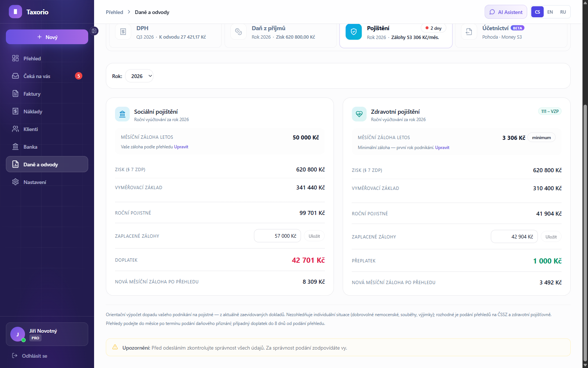Open the Náklady expenses section
Image resolution: width=588 pixels, height=368 pixels.
[x=47, y=112]
